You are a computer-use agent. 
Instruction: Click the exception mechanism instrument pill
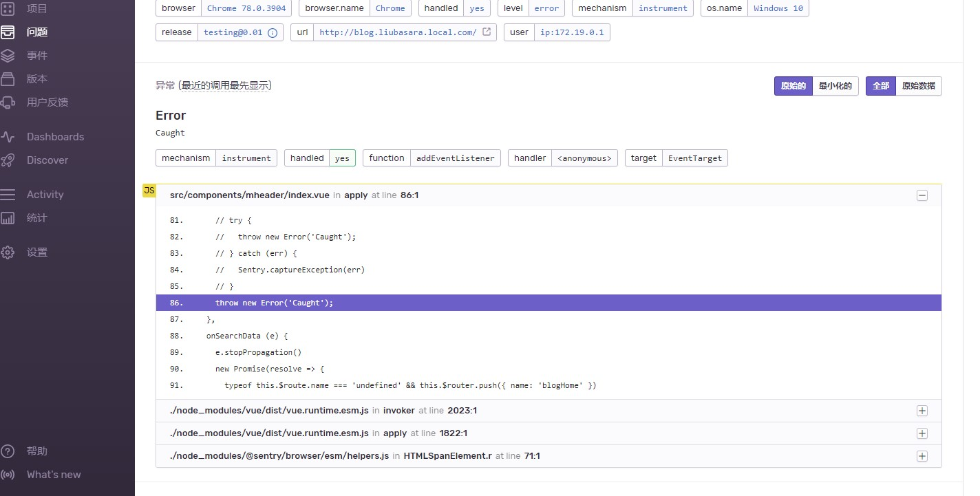pyautogui.click(x=246, y=158)
